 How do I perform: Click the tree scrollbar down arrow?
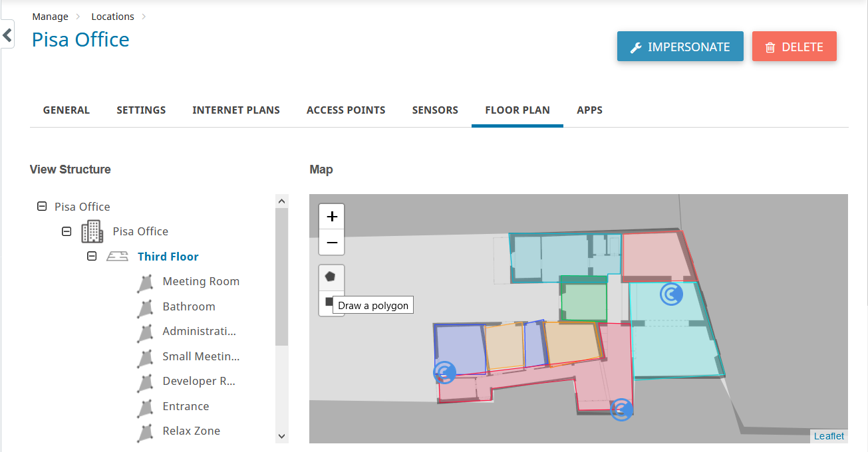[281, 436]
